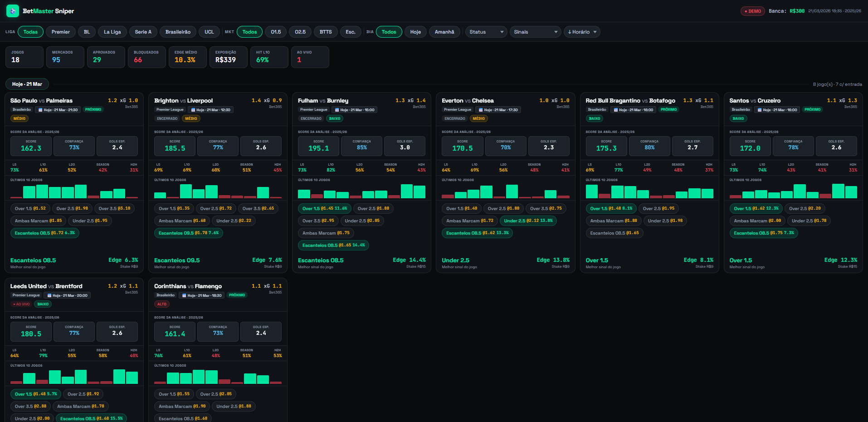Screen dimensions: 868x422
Task: Click calendar icon on Fulham vs Burnley card
Action: 337,110
